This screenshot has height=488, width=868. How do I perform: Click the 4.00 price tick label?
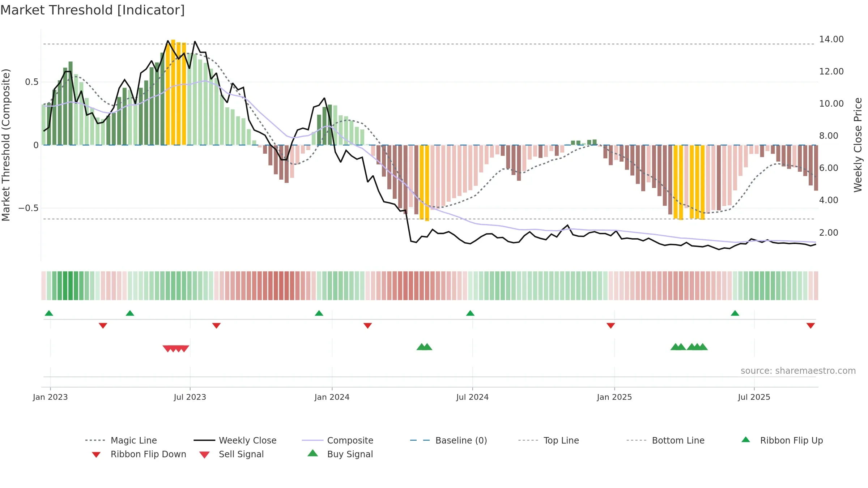[x=829, y=200]
